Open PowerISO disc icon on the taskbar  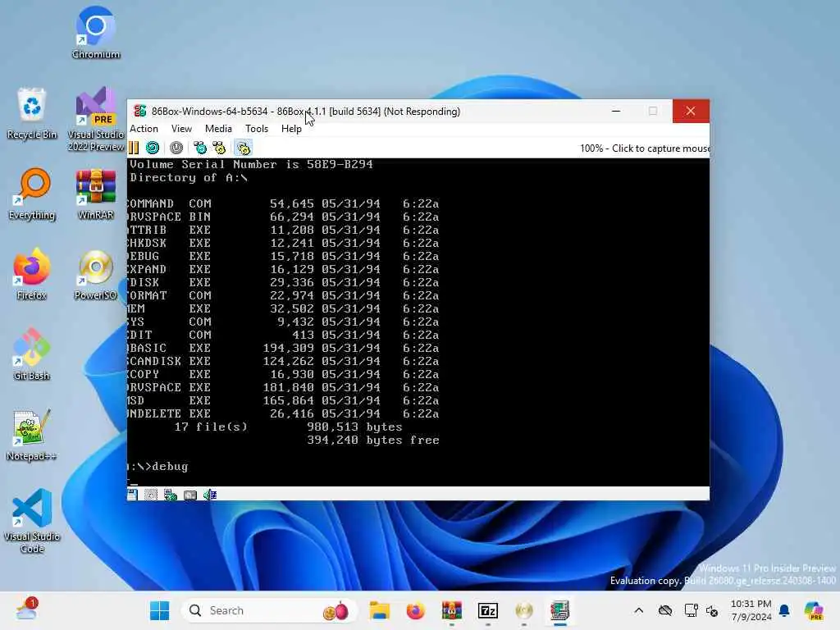pyautogui.click(x=524, y=610)
